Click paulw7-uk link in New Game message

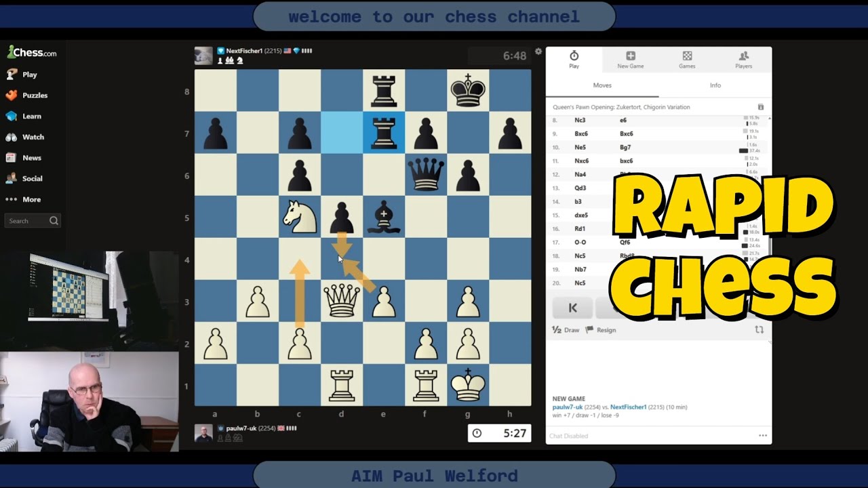pos(568,407)
